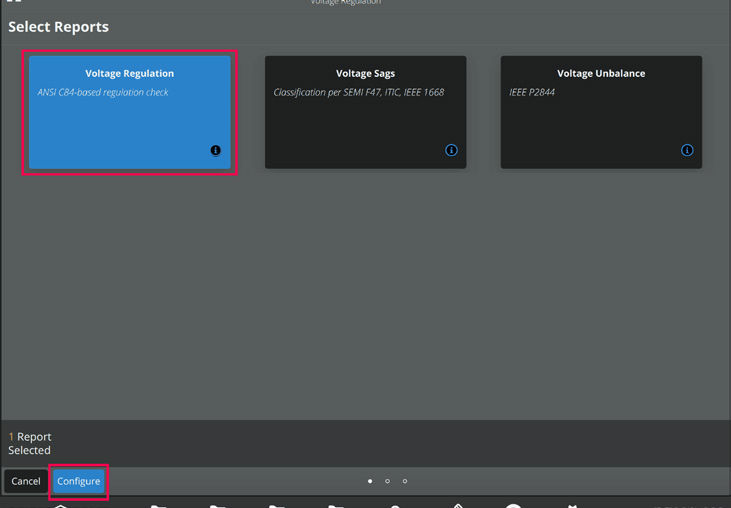This screenshot has height=508, width=731.
Task: Click the IEEE P2844 description text
Action: coord(532,92)
